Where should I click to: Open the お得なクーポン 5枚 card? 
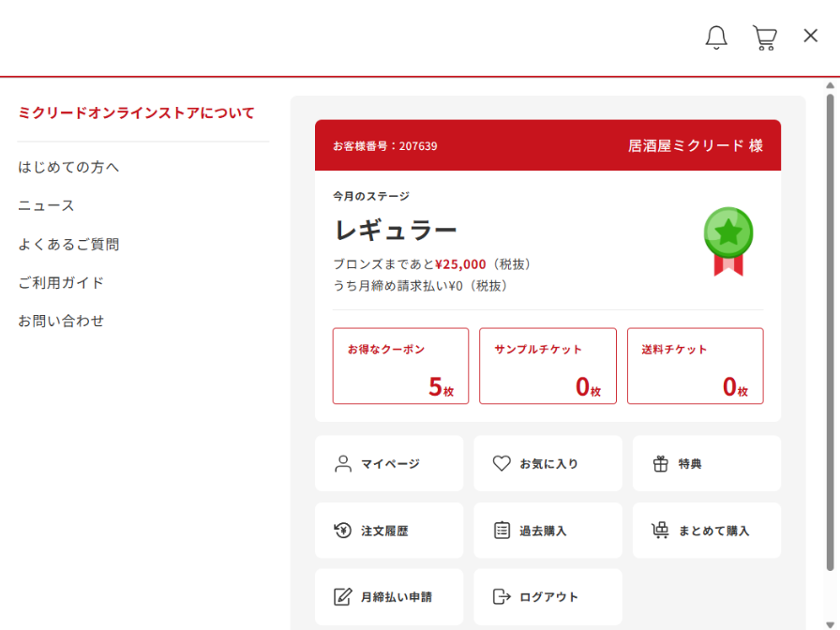tap(400, 366)
